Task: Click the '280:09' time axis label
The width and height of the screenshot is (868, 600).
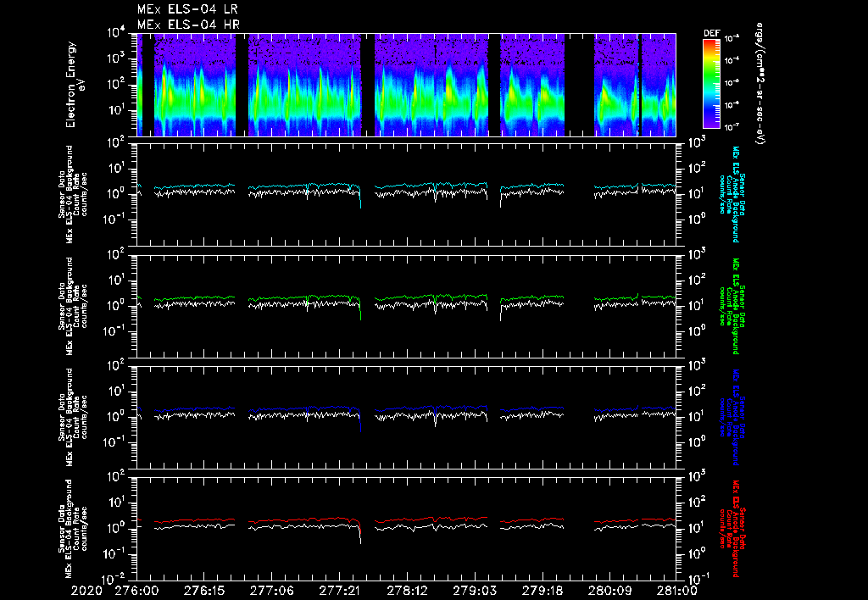Action: click(x=609, y=591)
